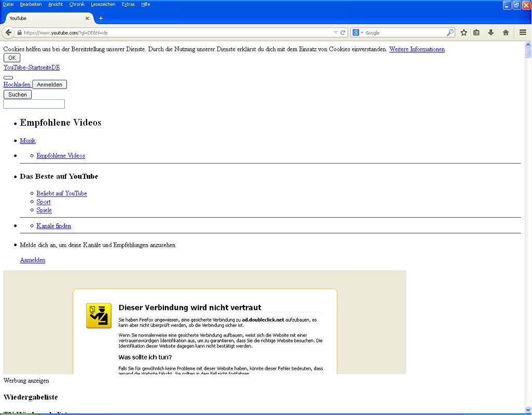532x415 pixels.
Task: Open the Ansicht menu
Action: pyautogui.click(x=56, y=4)
